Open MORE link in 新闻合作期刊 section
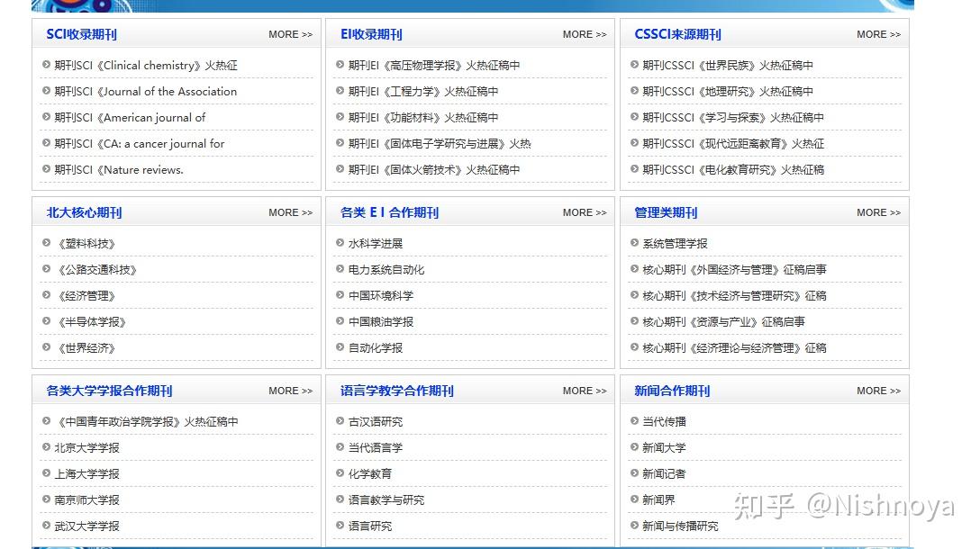The image size is (980, 549). pos(878,391)
